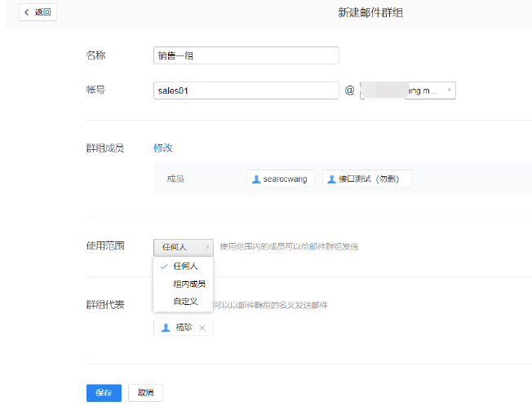The height and width of the screenshot is (419, 532).
Task: Click the 帐号 field containing sales01
Action: click(246, 90)
